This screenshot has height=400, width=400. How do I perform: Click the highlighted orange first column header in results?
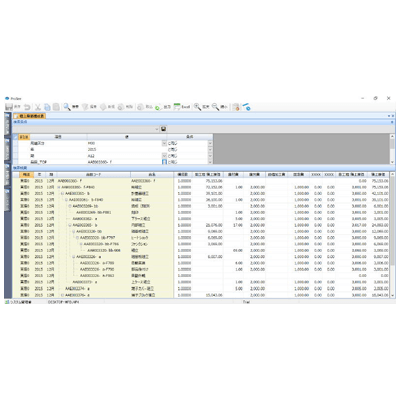click(x=26, y=175)
